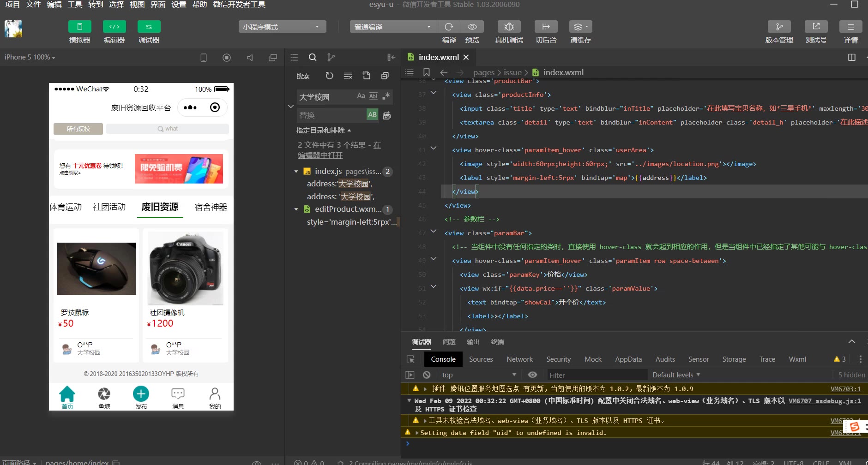Toggle regex option in search box

[386, 96]
